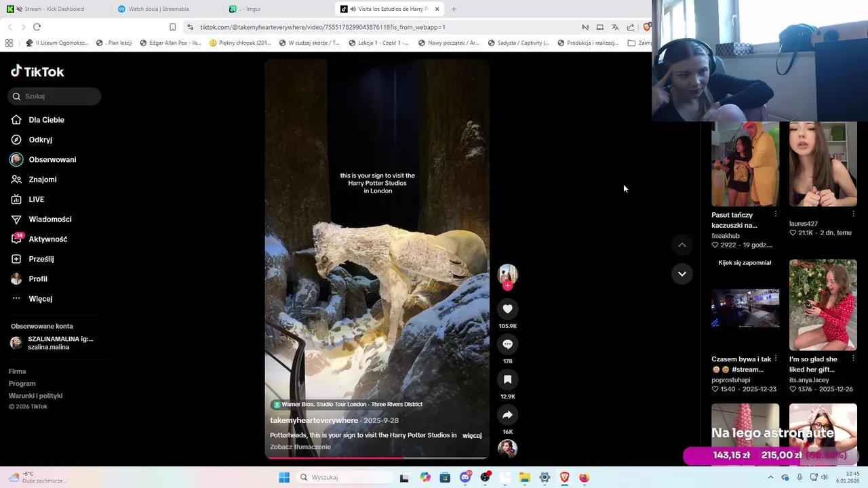Reload the page

(37, 27)
